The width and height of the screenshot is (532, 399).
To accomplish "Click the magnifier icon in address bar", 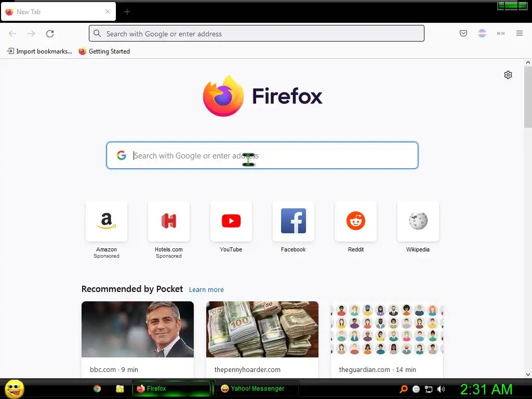I will point(97,34).
